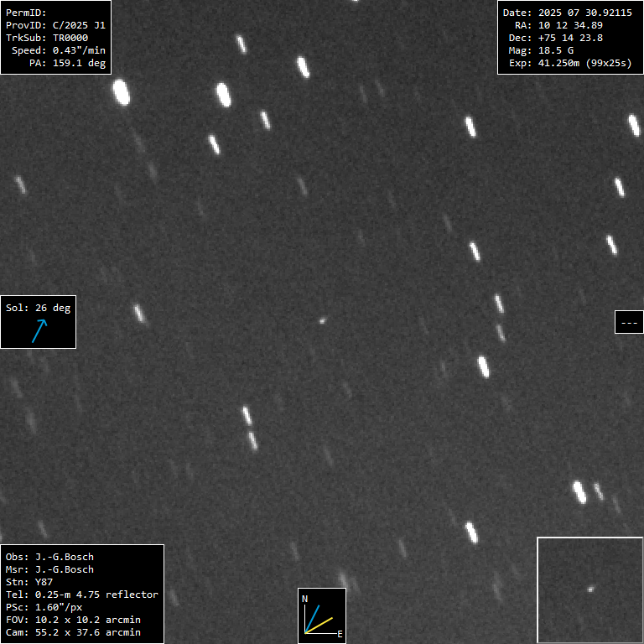Select the 'TrkSub: TR0000' line
The width and height of the screenshot is (644, 644).
[47, 38]
